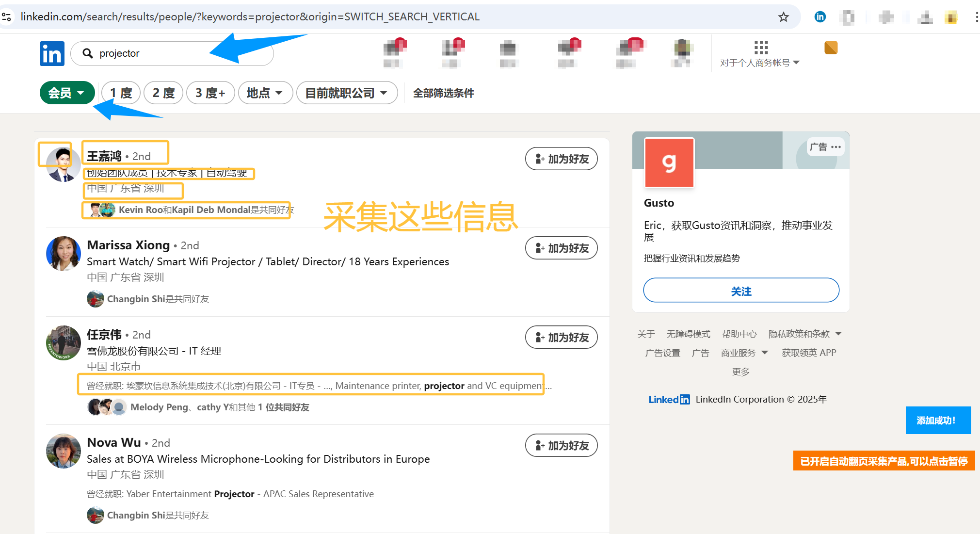Follow Gusto with 关注 button
Image resolution: width=980 pixels, height=534 pixels.
[741, 291]
